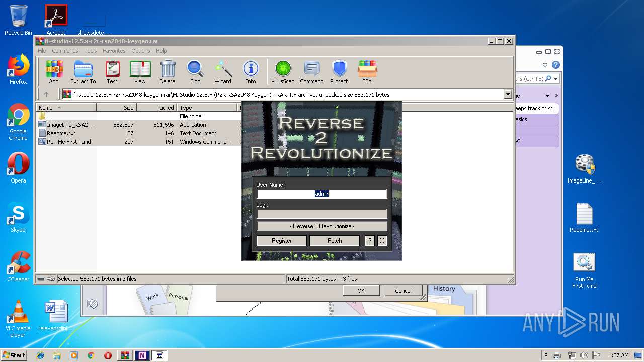Click OK in the background dialog
This screenshot has height=362, width=644.
(x=361, y=291)
